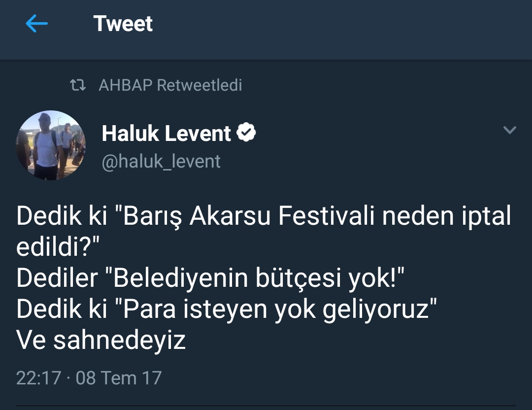Expand the tweet options chevron
Screen dimensions: 532x410
click(510, 130)
